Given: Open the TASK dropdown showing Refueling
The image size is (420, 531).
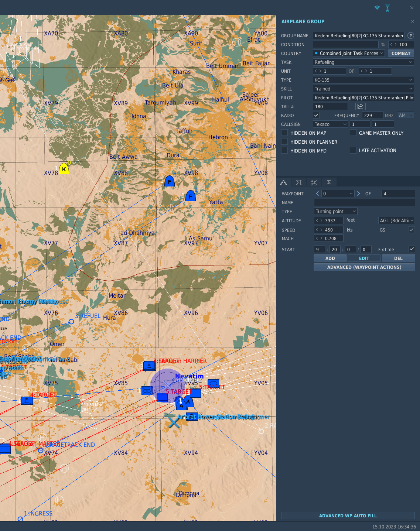Looking at the screenshot, I should pyautogui.click(x=363, y=62).
